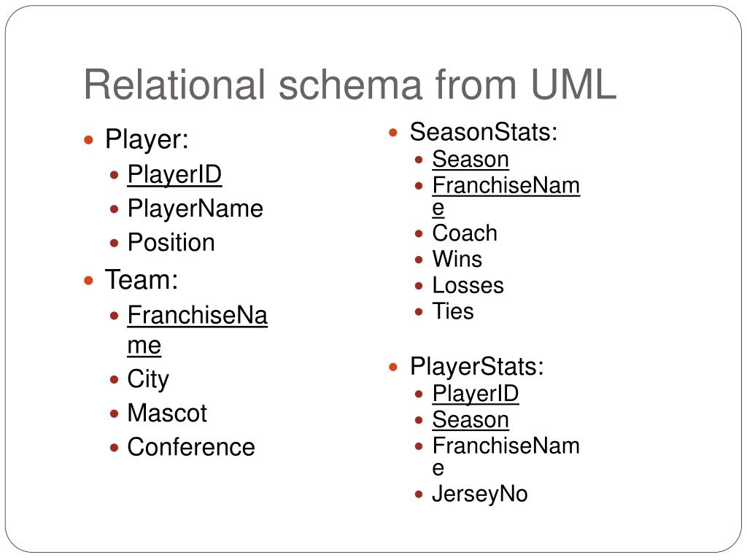Select the 'Team:' heading
The width and height of the screenshot is (747, 560).
click(142, 279)
